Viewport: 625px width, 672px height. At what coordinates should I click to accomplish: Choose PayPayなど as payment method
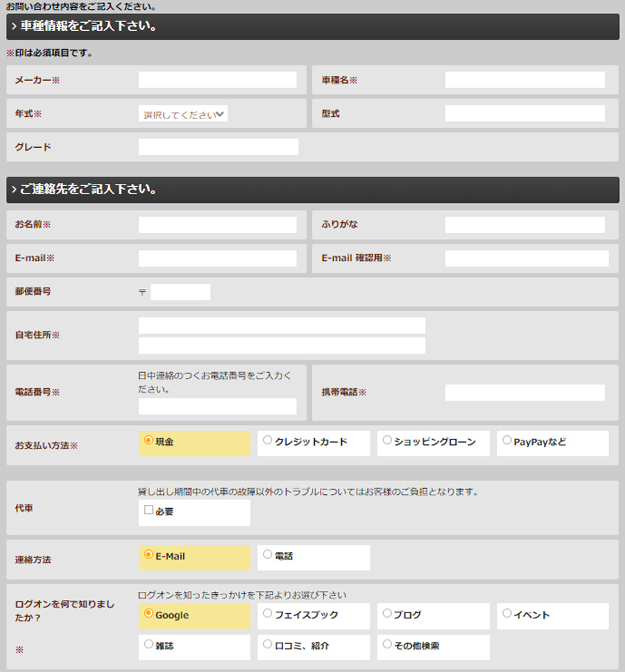507,441
